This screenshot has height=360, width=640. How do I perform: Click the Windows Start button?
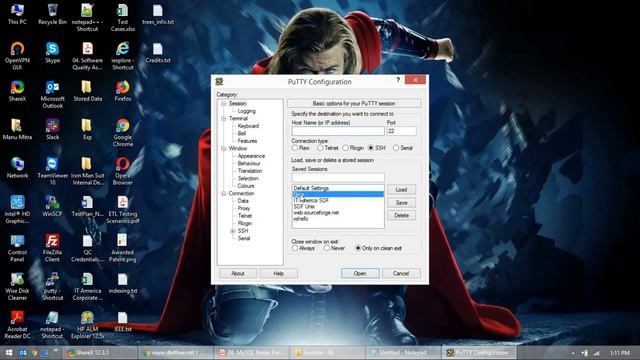[x=9, y=353]
